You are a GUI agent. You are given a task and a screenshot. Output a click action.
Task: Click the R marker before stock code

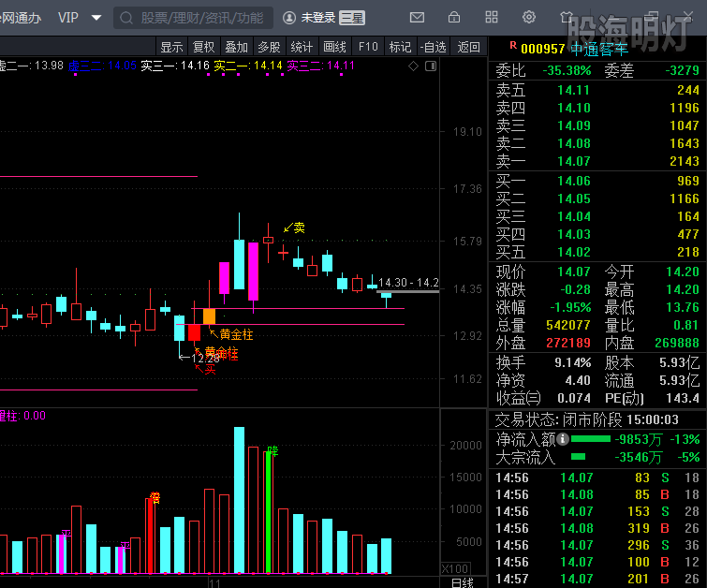click(x=513, y=45)
